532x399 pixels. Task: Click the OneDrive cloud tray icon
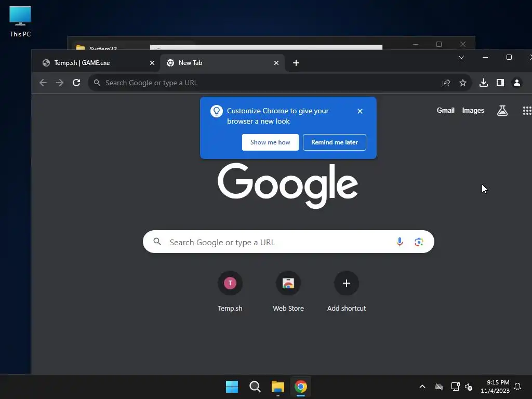coord(439,387)
